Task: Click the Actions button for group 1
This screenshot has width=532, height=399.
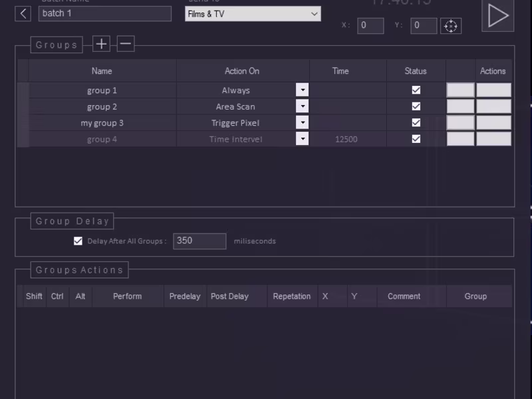Action: pyautogui.click(x=493, y=90)
